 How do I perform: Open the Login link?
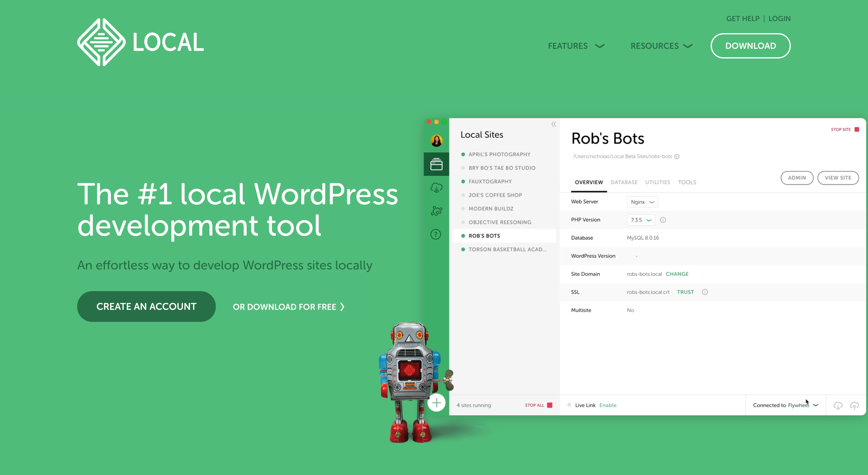point(779,18)
